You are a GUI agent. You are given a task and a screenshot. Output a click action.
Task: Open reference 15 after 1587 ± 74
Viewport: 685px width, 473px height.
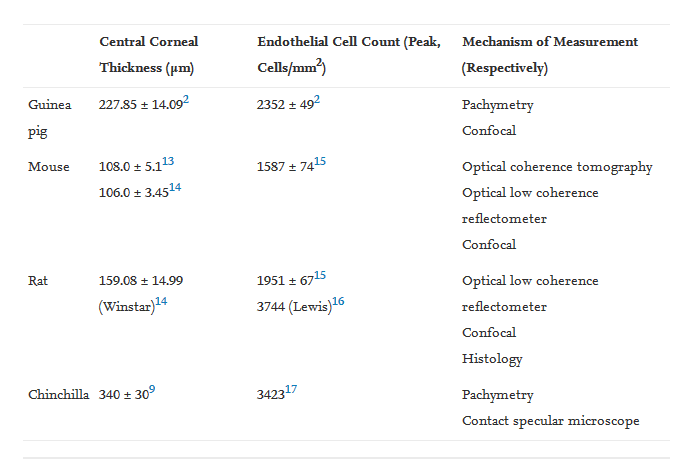tap(320, 162)
